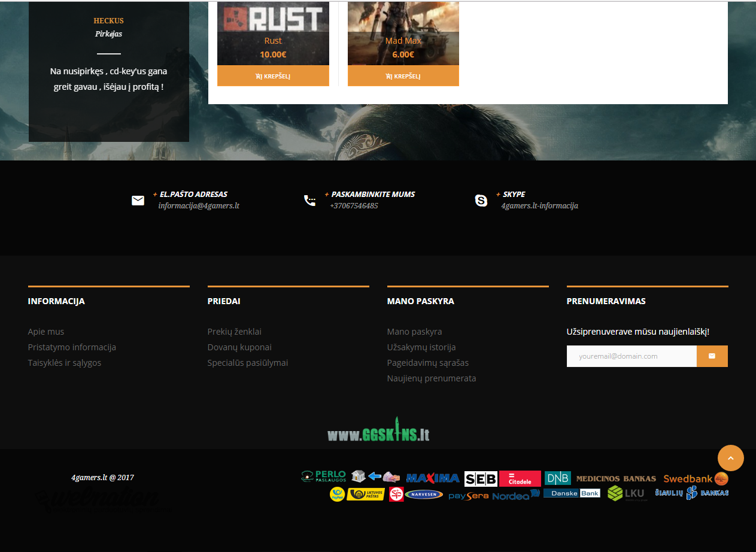The image size is (756, 552).
Task: Open Pageidavimų sąrašas link
Action: [x=428, y=363]
